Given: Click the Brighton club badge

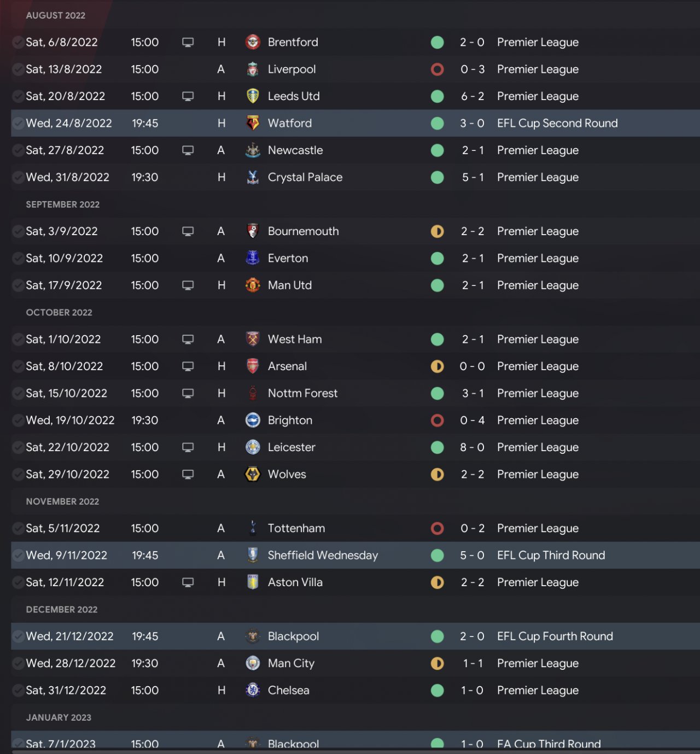Looking at the screenshot, I should (253, 420).
